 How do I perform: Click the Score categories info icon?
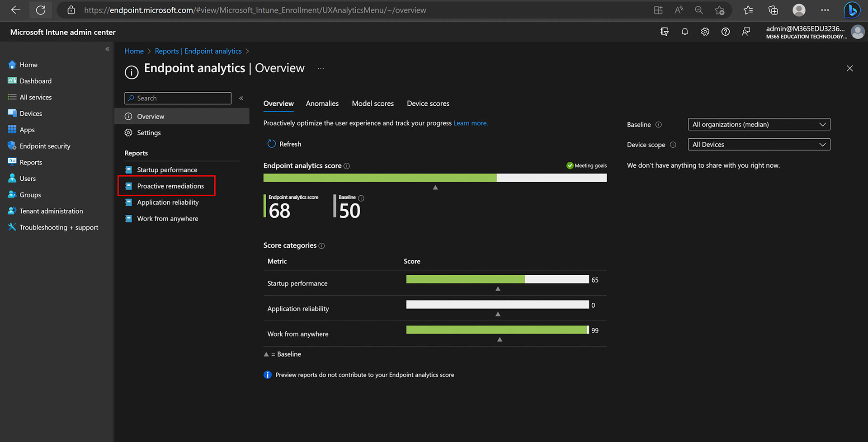pos(321,246)
